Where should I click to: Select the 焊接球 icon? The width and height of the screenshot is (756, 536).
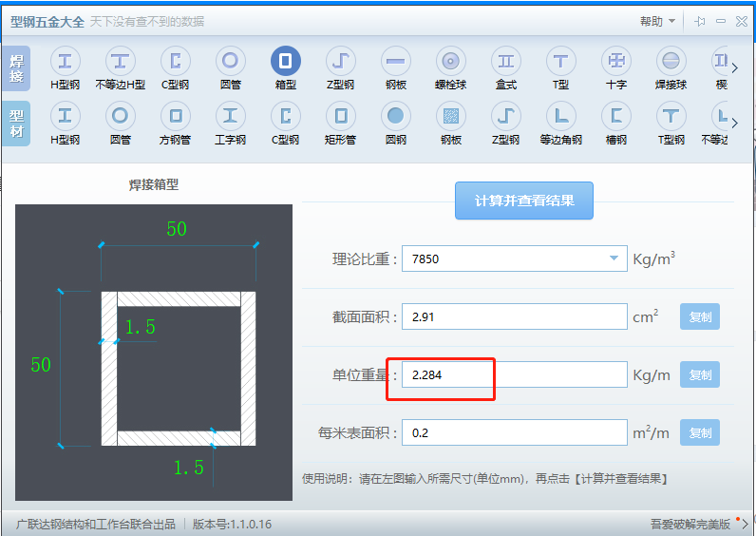[671, 62]
